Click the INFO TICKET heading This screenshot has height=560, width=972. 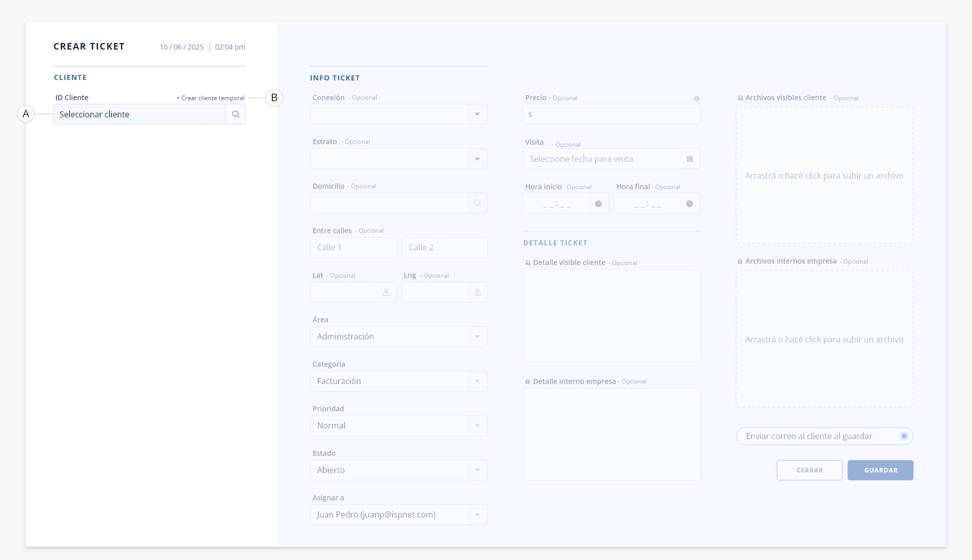coord(335,78)
